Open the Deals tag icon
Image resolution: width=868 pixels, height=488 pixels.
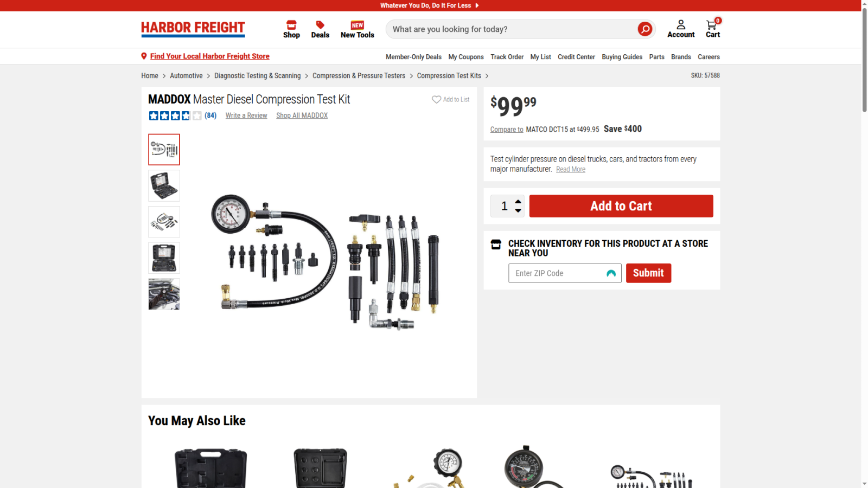click(x=320, y=25)
